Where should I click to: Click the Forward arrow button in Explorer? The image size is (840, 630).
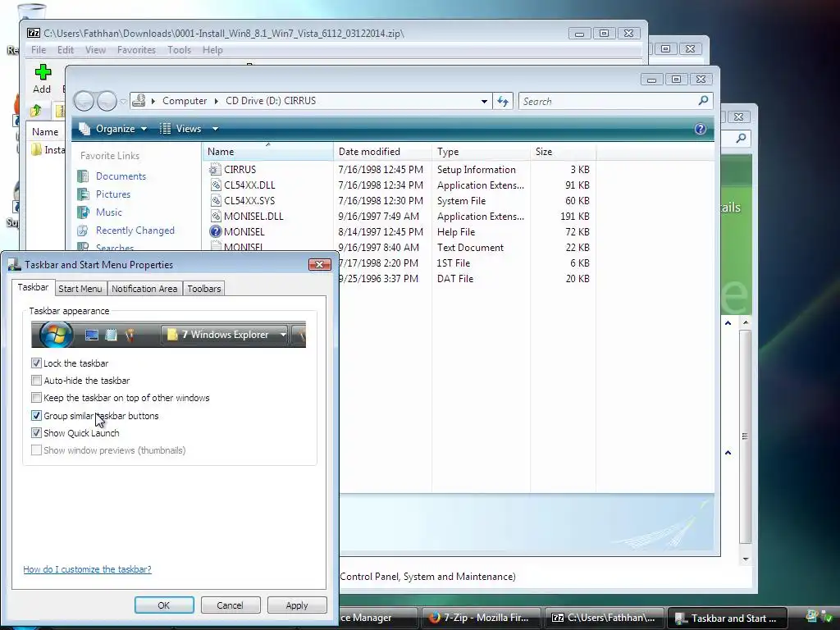coord(107,101)
